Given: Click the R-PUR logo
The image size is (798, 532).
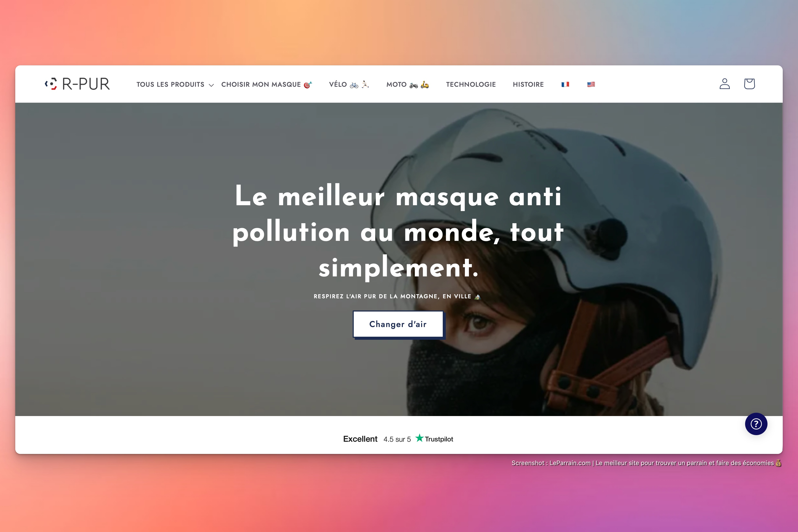Looking at the screenshot, I should point(77,84).
